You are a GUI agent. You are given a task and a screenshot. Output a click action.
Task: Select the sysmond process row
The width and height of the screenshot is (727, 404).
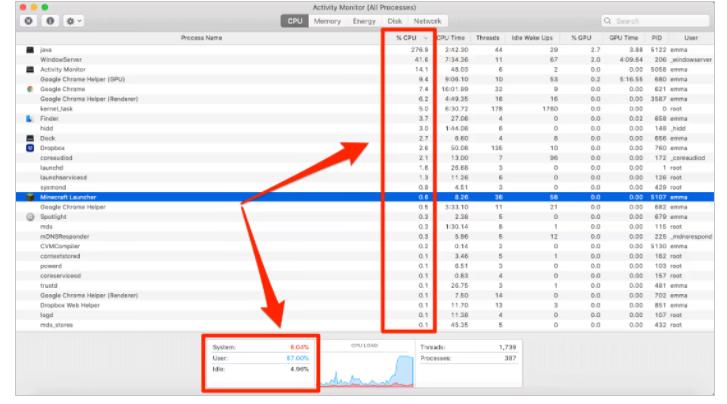pos(365,187)
